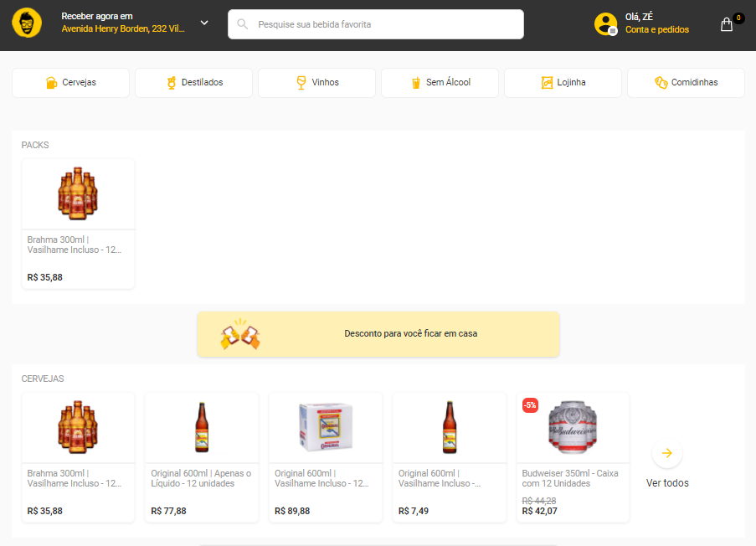Viewport: 756px width, 546px height.
Task: Click R$ 35,88 price in Packs section
Action: [x=45, y=277]
